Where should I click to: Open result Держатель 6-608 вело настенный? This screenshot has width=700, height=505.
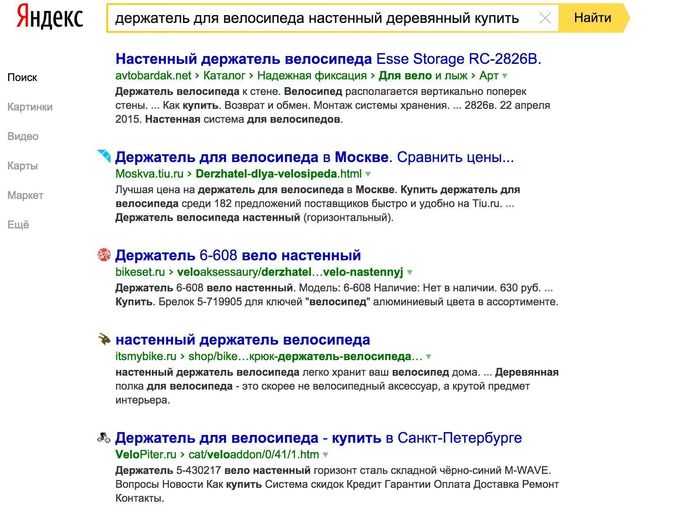pos(238,255)
